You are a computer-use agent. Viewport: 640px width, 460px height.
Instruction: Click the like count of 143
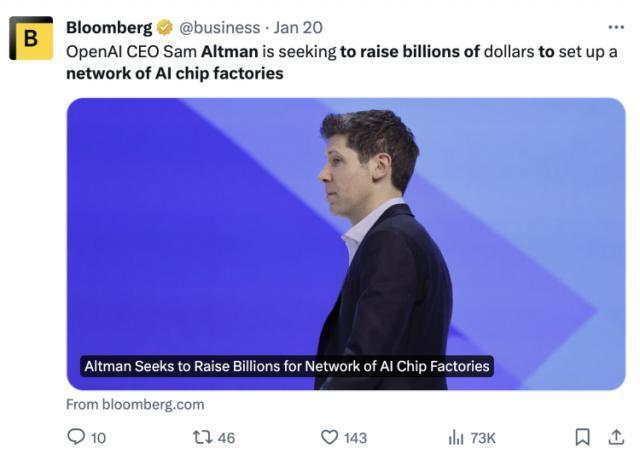355,438
